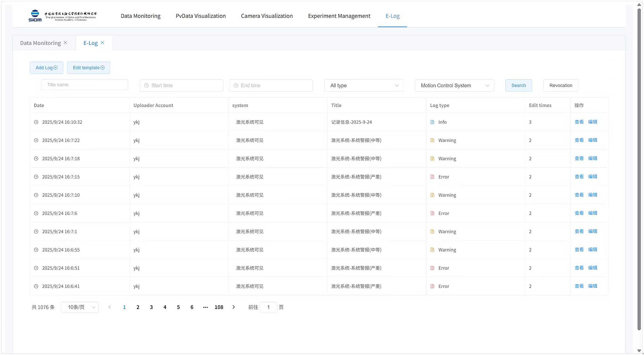Open Data Monitoring in top navigation

(141, 16)
